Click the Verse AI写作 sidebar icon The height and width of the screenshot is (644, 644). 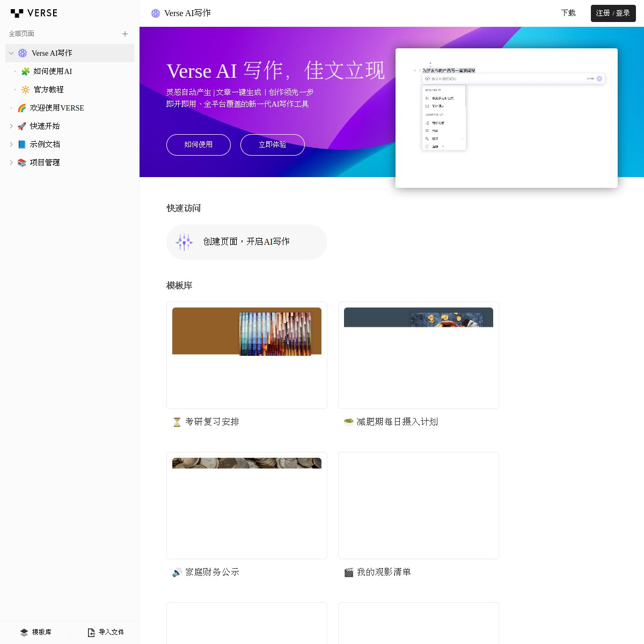pos(23,53)
